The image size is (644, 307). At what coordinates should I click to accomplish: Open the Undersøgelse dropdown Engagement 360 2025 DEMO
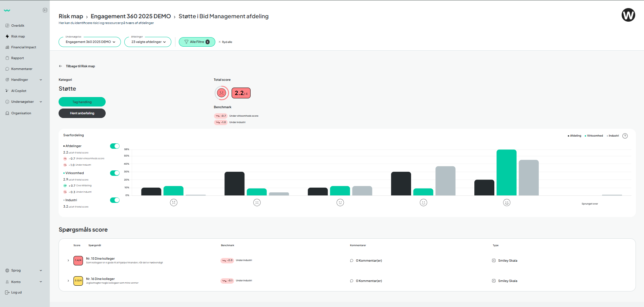90,42
